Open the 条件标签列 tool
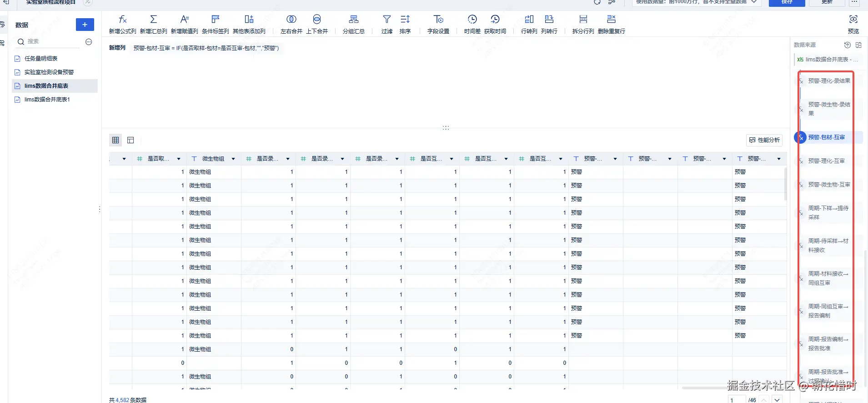 pyautogui.click(x=215, y=24)
